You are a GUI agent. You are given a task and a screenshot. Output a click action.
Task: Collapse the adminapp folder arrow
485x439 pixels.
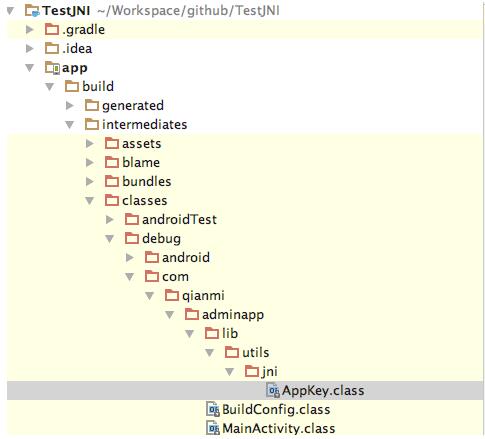pos(170,315)
